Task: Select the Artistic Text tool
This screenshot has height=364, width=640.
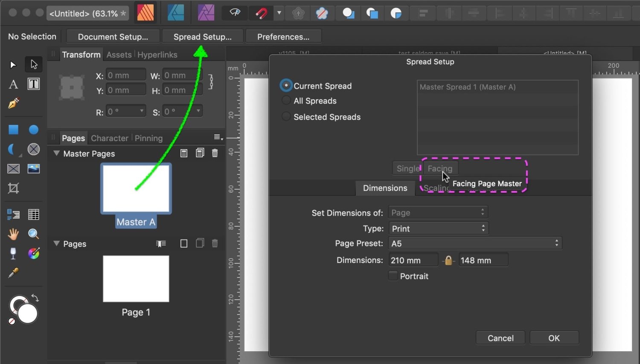Action: (13, 84)
